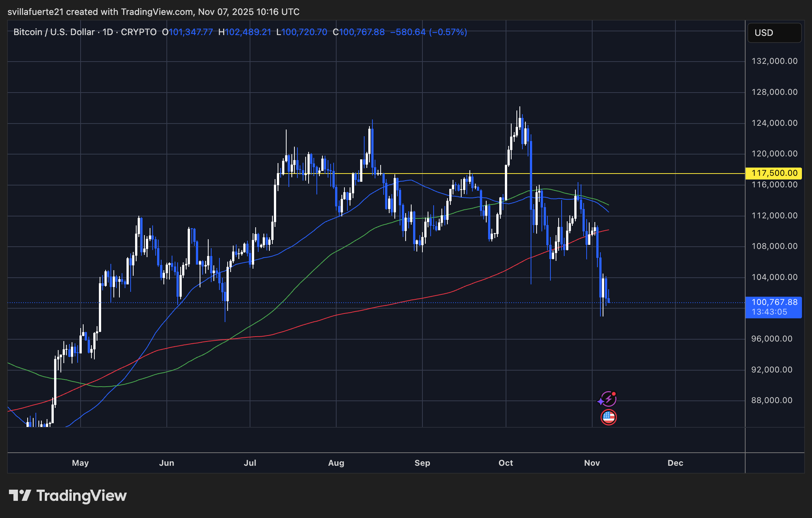812x518 pixels.
Task: Open the US flag economic events icon
Action: click(x=608, y=417)
